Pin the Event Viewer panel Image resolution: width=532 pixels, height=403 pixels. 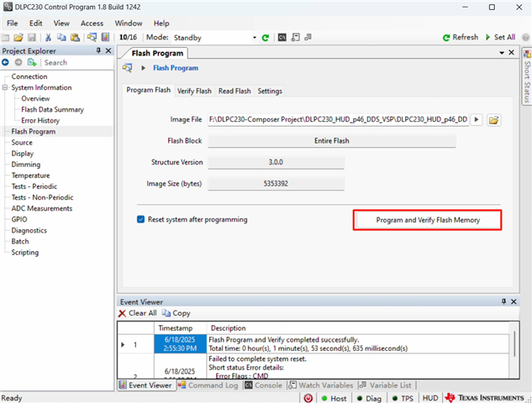point(503,301)
